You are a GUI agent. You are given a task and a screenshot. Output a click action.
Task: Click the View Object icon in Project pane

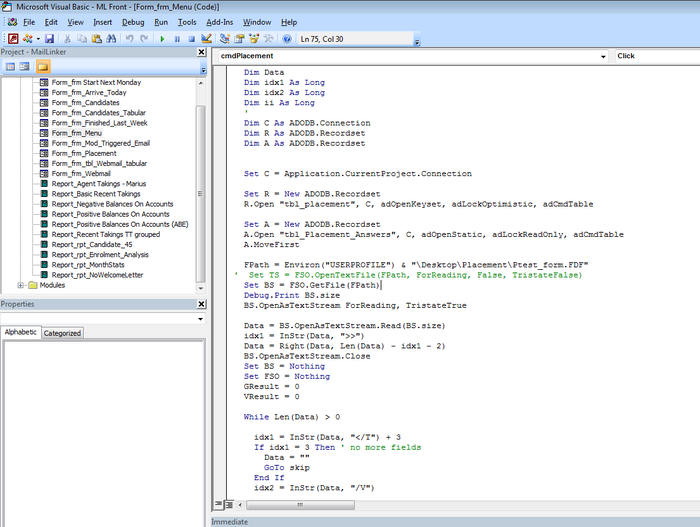click(x=25, y=67)
